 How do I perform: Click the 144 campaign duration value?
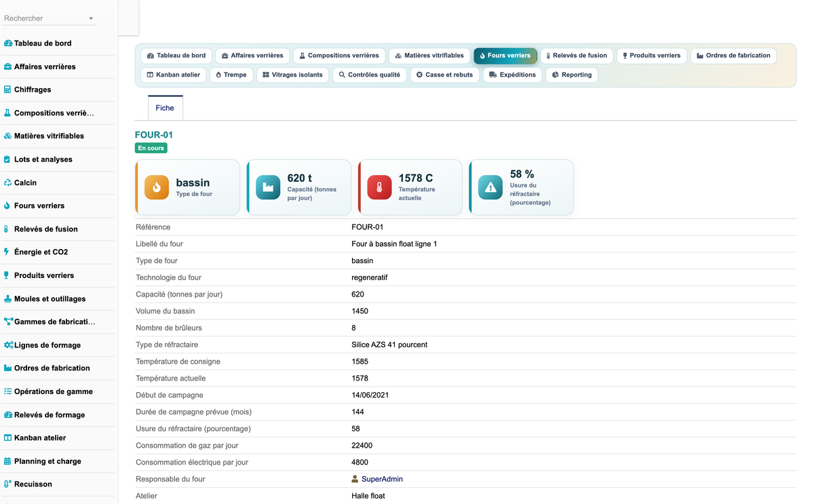coord(358,412)
